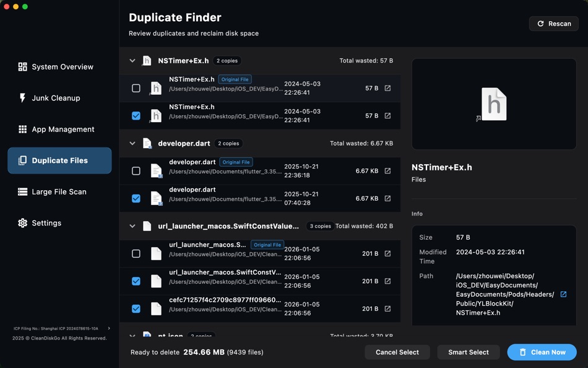Viewport: 588px width, 368px height.
Task: Check the original NSTimer+Ex.h checkbox
Action: point(136,88)
